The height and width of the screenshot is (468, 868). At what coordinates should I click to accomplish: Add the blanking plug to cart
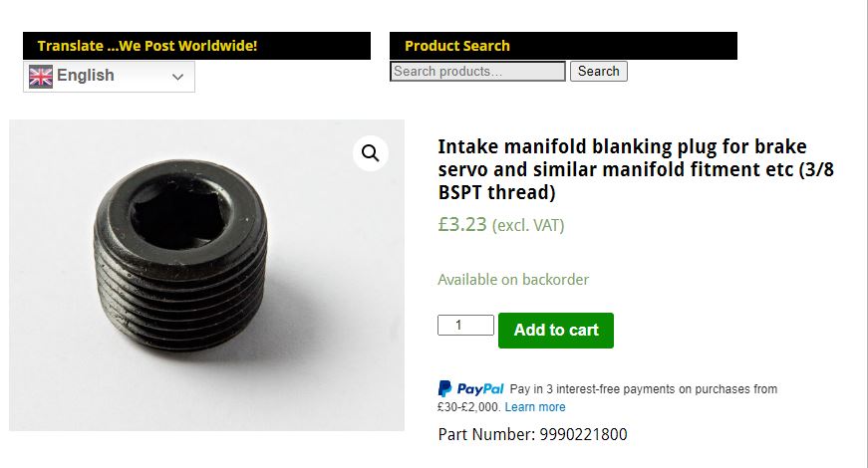tap(555, 331)
